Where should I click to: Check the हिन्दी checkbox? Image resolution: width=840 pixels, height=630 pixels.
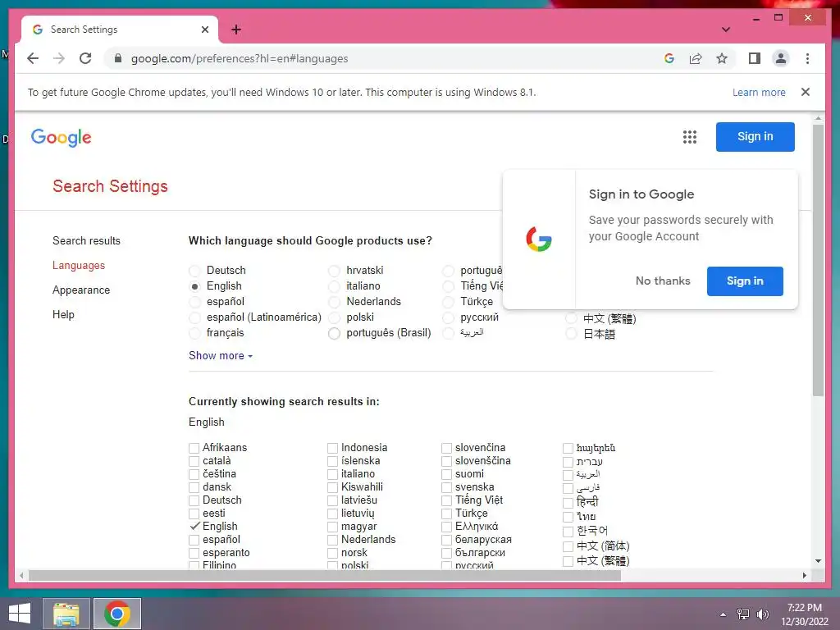pos(568,503)
